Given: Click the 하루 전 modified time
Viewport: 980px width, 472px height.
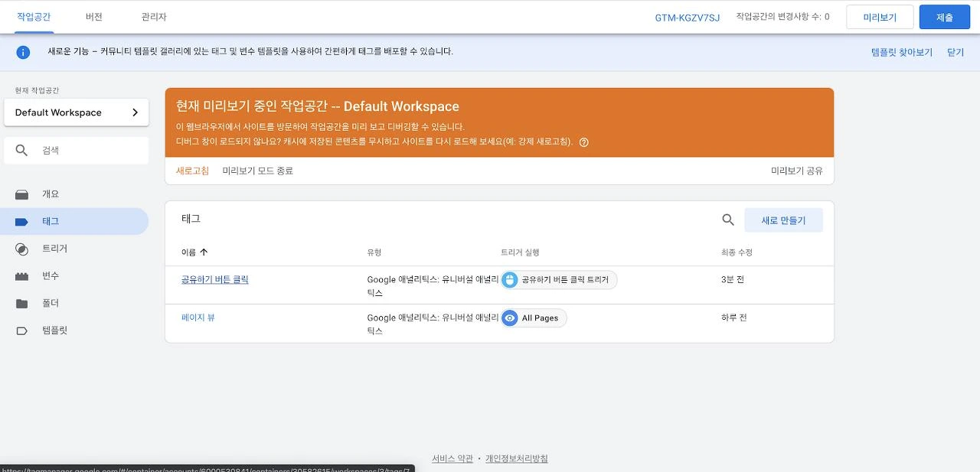Looking at the screenshot, I should [x=734, y=317].
